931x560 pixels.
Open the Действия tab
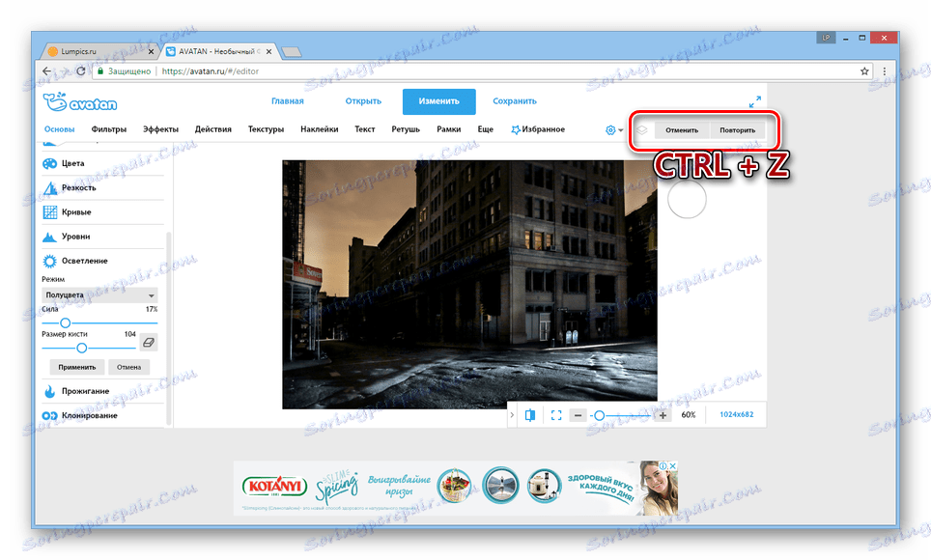click(x=213, y=129)
